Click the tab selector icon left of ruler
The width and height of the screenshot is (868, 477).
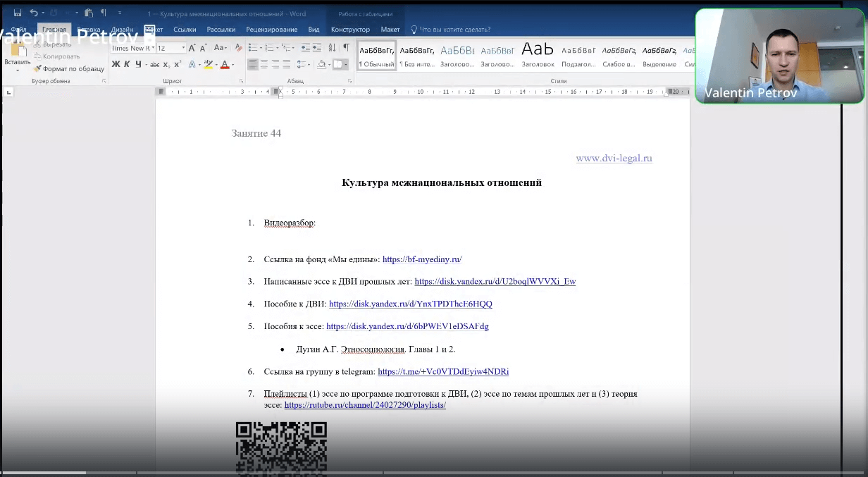[8, 92]
